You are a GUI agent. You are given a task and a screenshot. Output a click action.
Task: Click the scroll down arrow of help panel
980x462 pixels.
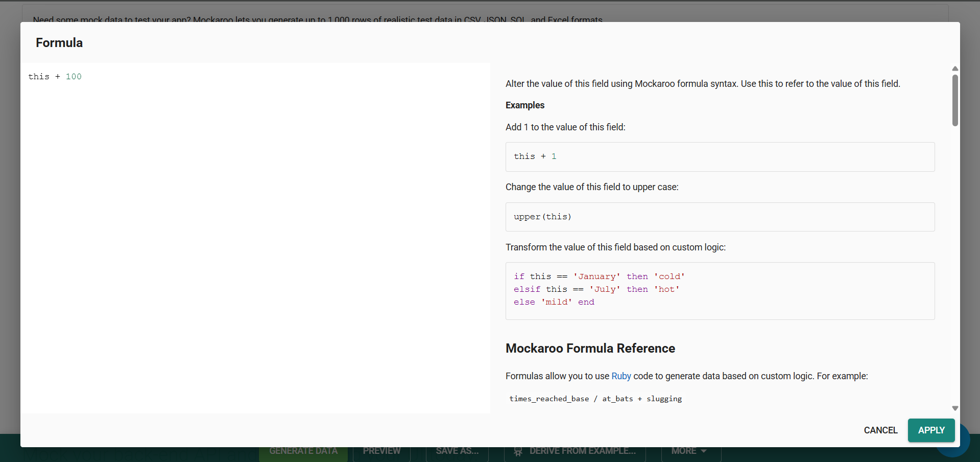coord(955,408)
